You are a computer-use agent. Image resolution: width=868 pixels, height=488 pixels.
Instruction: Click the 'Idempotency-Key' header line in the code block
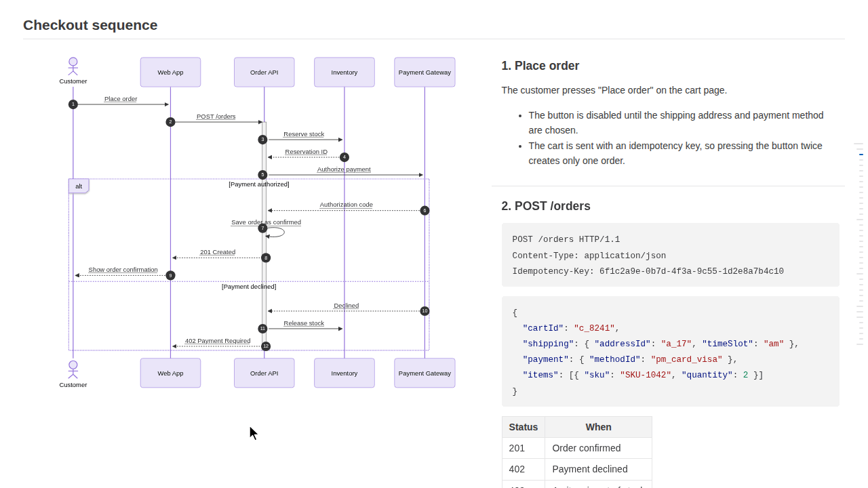tap(648, 271)
